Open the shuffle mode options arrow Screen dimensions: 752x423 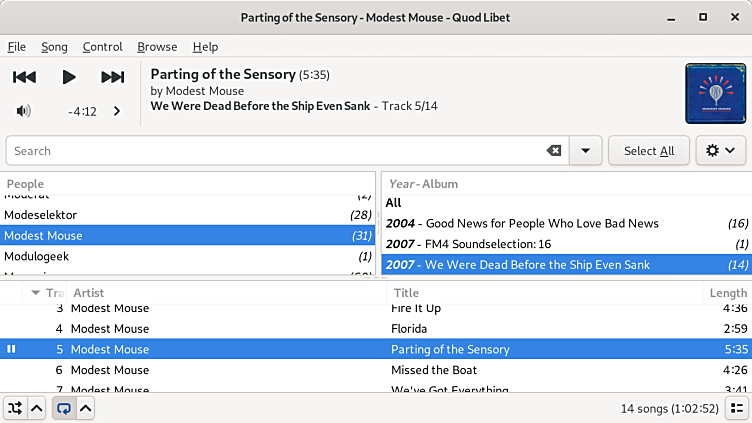click(36, 408)
